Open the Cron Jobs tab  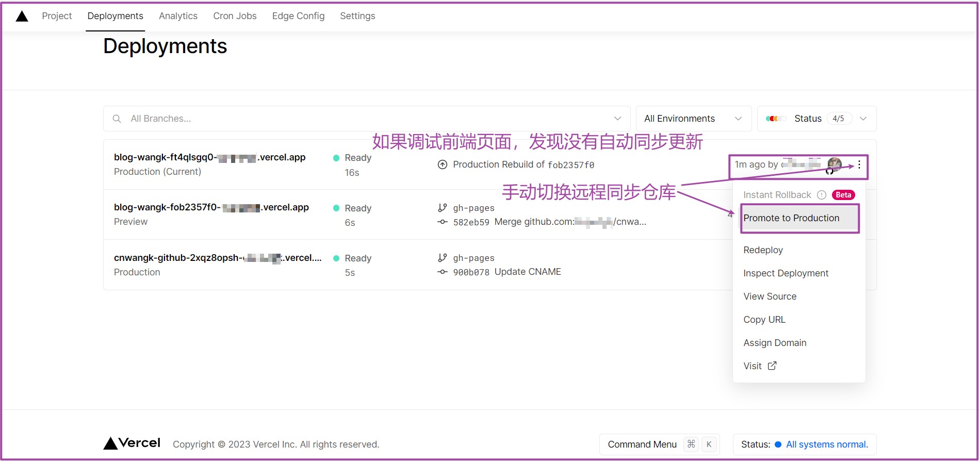(x=235, y=16)
